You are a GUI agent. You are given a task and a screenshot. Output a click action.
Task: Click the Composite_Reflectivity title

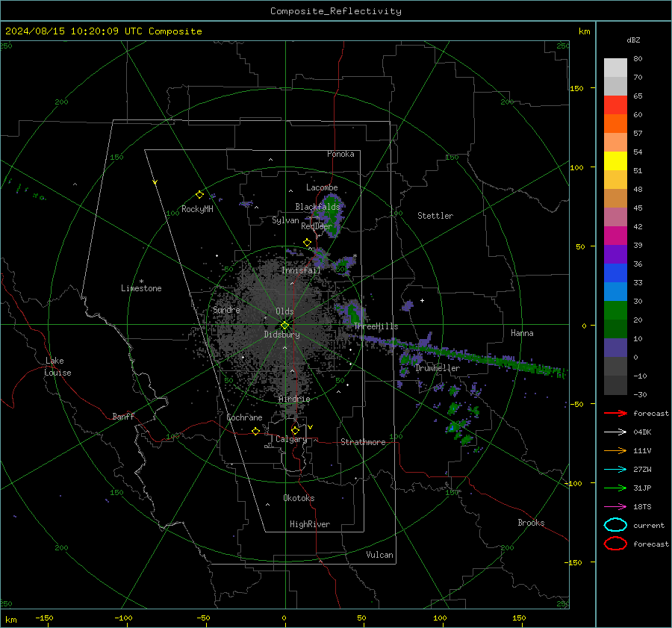[x=336, y=11]
